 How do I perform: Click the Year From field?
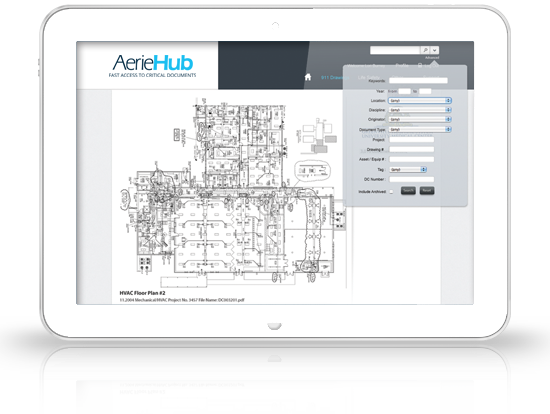click(x=404, y=91)
